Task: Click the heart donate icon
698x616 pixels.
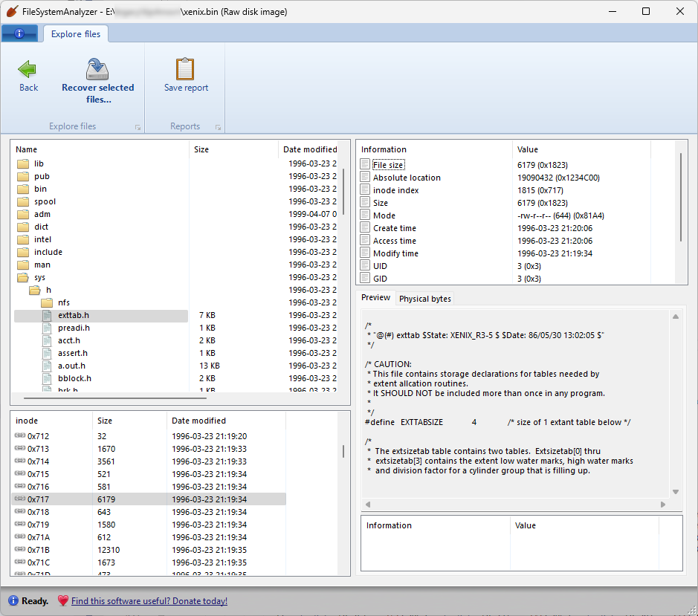Action: [x=63, y=601]
